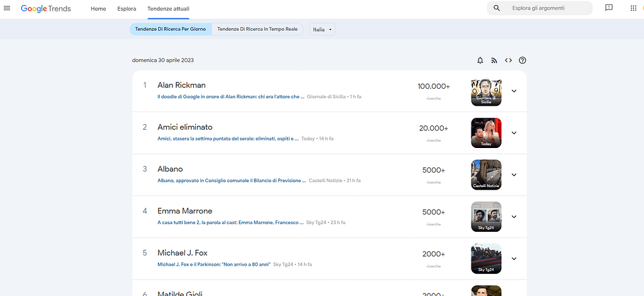
Task: Subscribe via the notification bell icon
Action: (480, 60)
